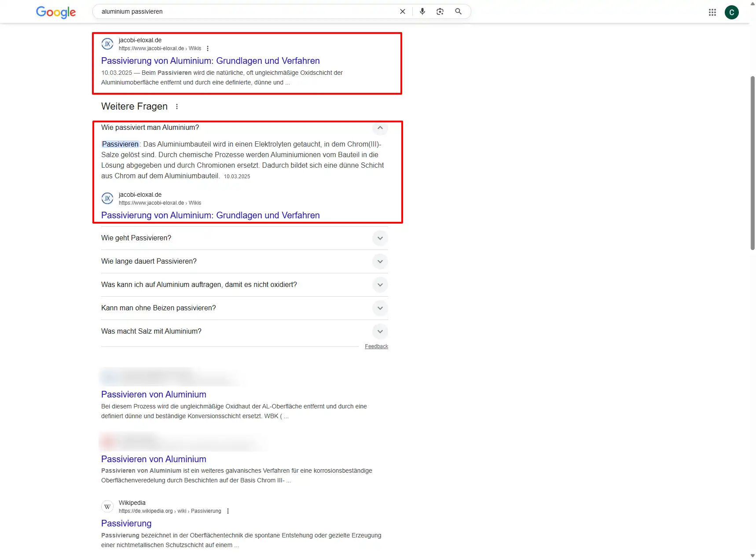Expand 'Kann man ohne Beizen passivieren?'
756x559 pixels.
click(380, 308)
